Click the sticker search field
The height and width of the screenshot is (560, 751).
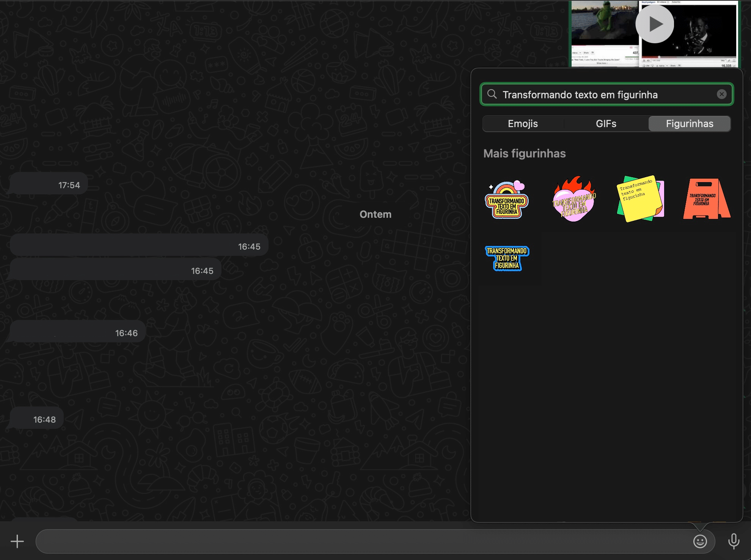[607, 94]
